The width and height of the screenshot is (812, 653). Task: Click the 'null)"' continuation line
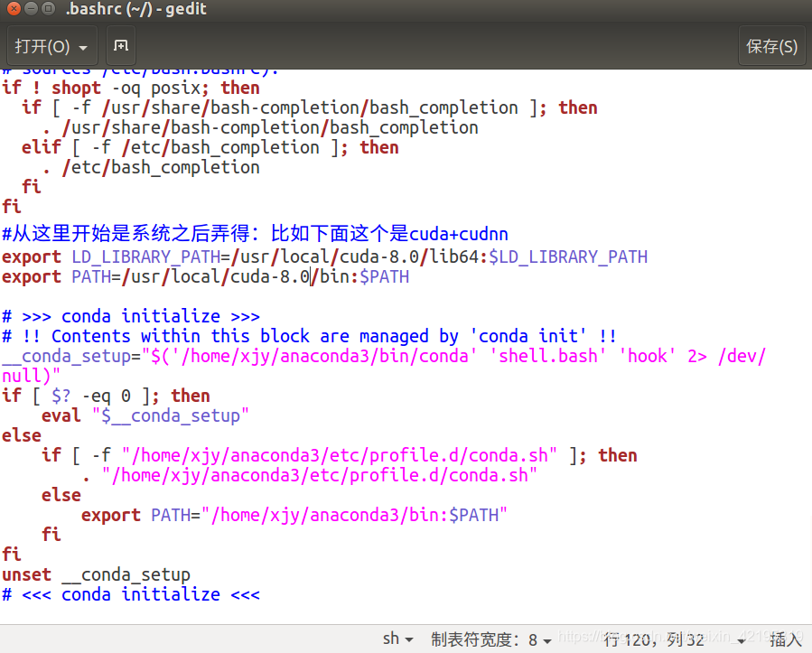coord(31,376)
